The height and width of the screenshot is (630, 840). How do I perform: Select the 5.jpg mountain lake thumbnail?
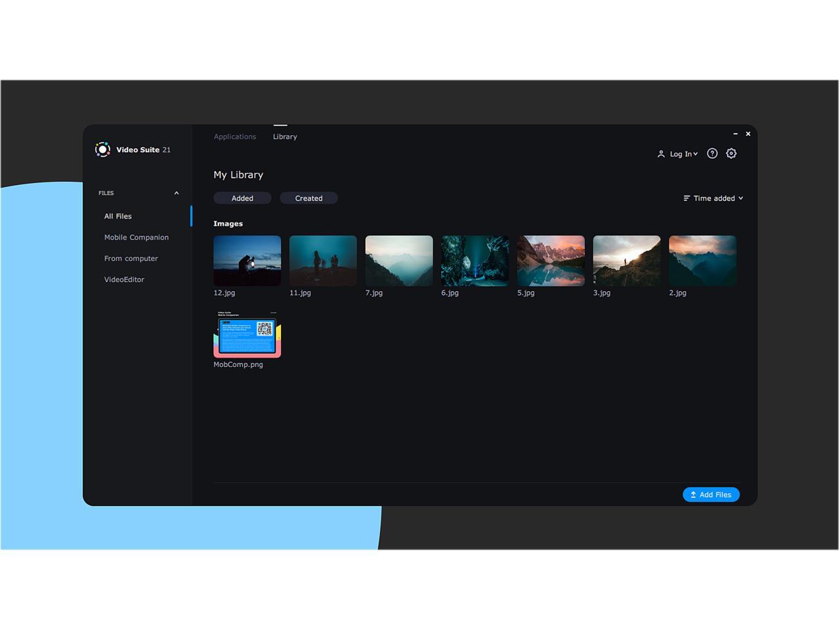551,261
